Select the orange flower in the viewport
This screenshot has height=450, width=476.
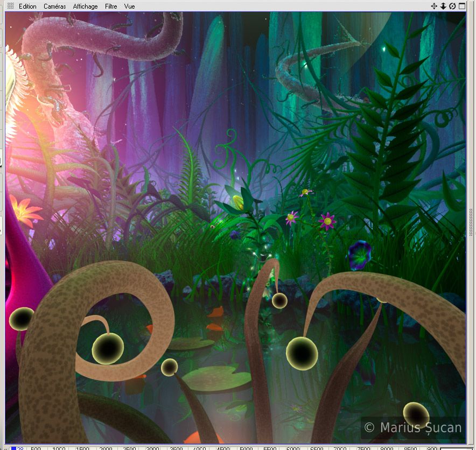(24, 210)
